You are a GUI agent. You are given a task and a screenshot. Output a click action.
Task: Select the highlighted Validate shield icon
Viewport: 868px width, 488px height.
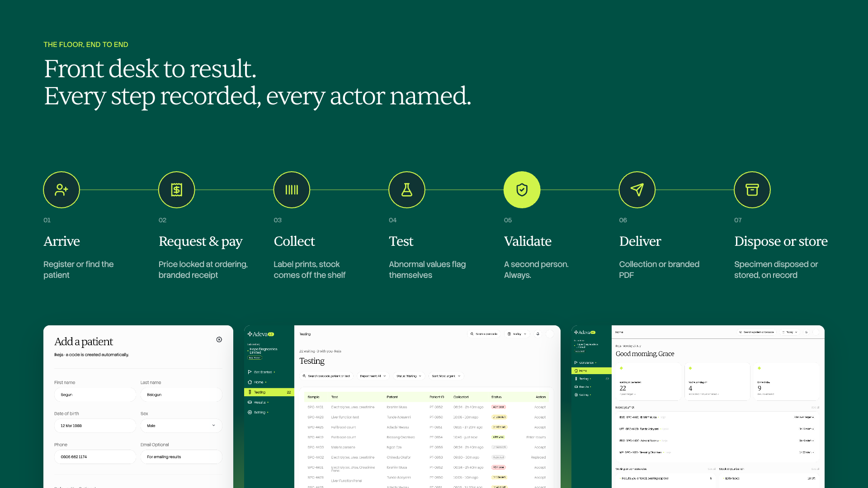tap(522, 190)
